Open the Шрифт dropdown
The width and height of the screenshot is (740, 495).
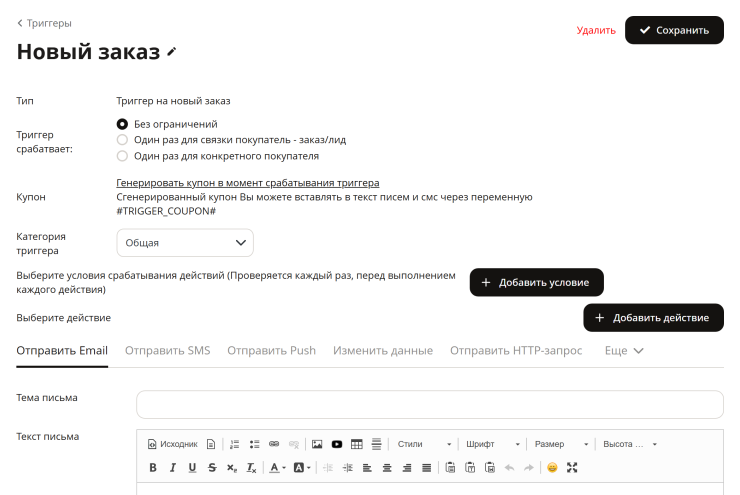pyautogui.click(x=493, y=444)
